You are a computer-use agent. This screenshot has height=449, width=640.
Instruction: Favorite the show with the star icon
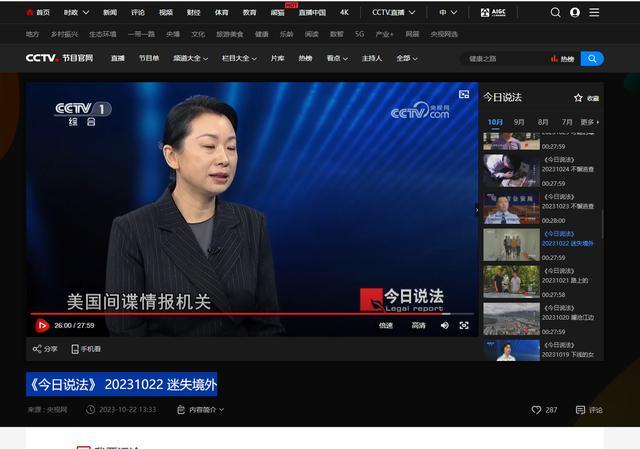pyautogui.click(x=578, y=98)
